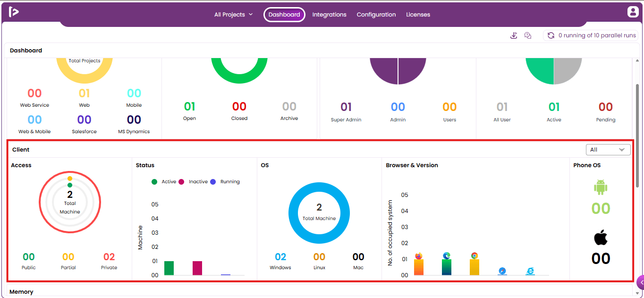The image size is (644, 298).
Task: Click the MS Dynamics projects label
Action: (x=134, y=132)
